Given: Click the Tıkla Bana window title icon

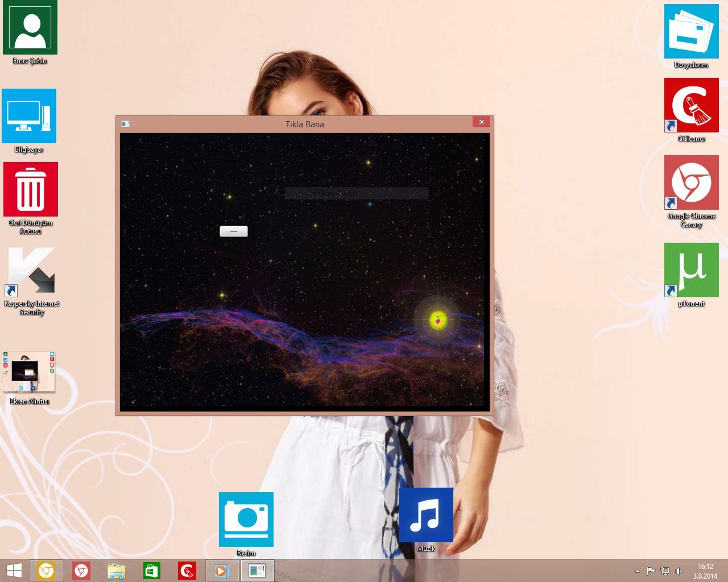Looking at the screenshot, I should [126, 124].
